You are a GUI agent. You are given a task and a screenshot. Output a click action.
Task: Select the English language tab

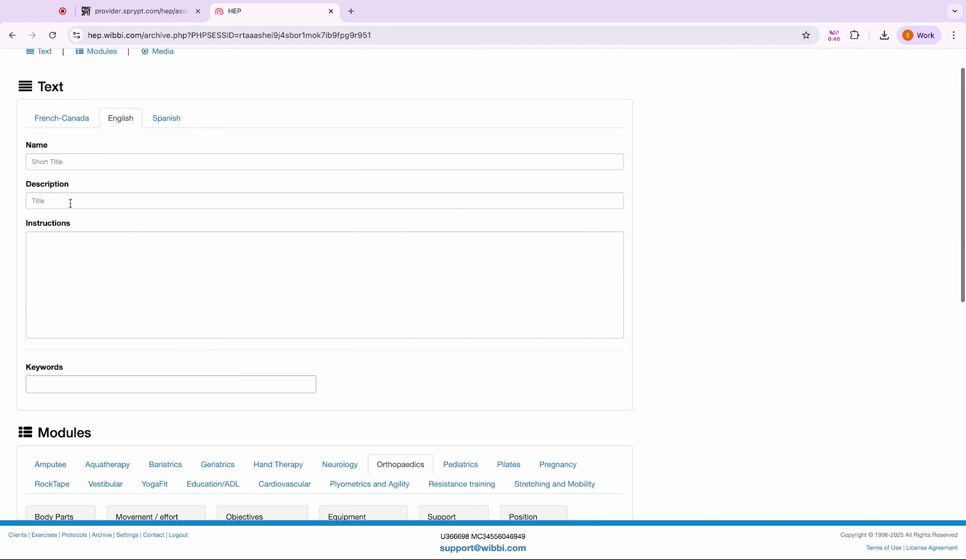point(121,118)
